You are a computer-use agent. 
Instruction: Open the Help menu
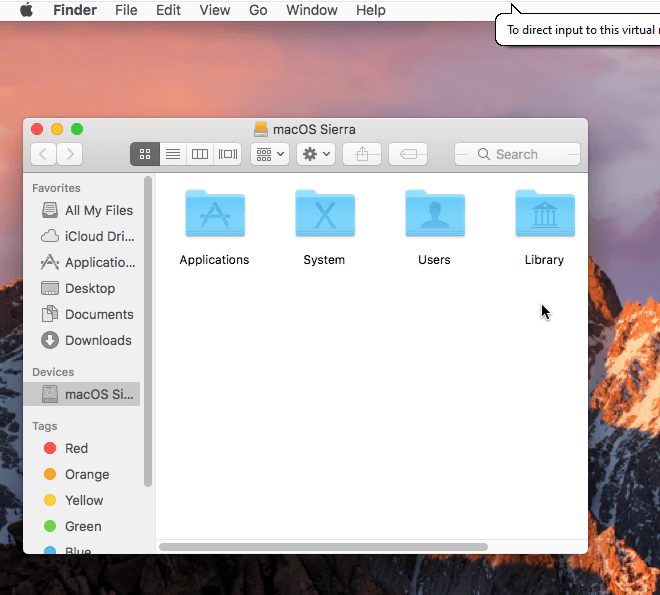370,10
